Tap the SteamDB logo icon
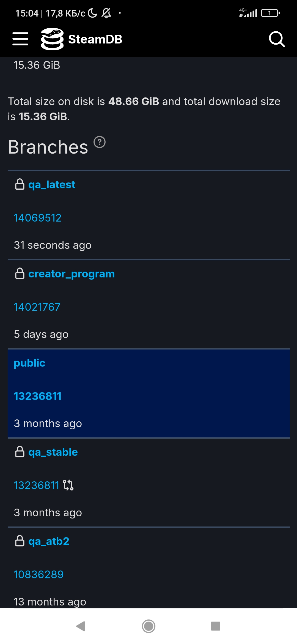 [52, 39]
